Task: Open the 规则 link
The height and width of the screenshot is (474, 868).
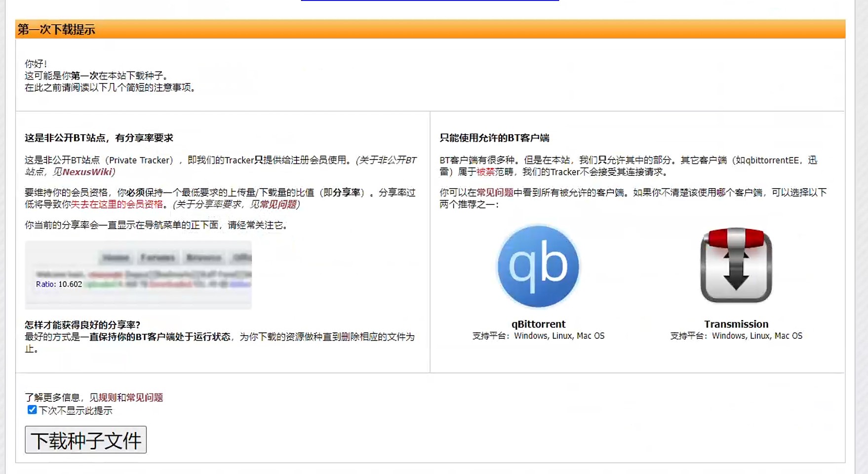Action: coord(108,397)
